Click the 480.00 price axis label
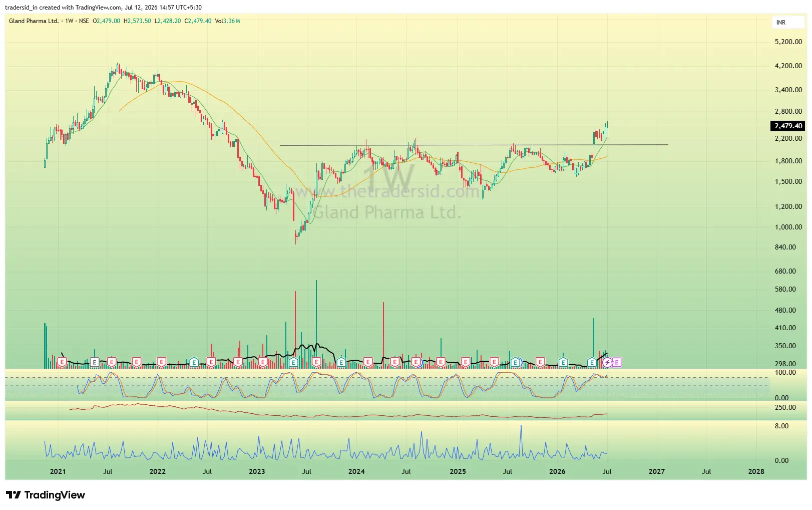Viewport: 812px width, 510px height. point(785,310)
